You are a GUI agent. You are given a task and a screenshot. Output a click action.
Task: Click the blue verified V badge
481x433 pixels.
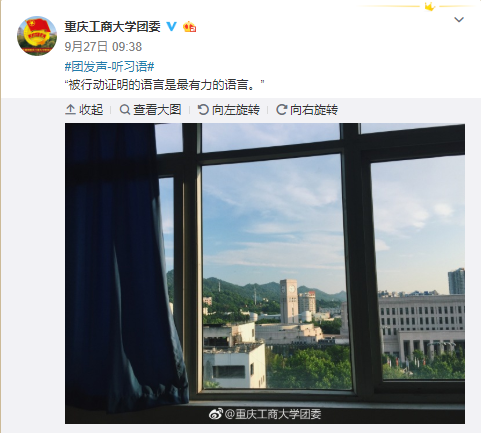click(x=171, y=26)
